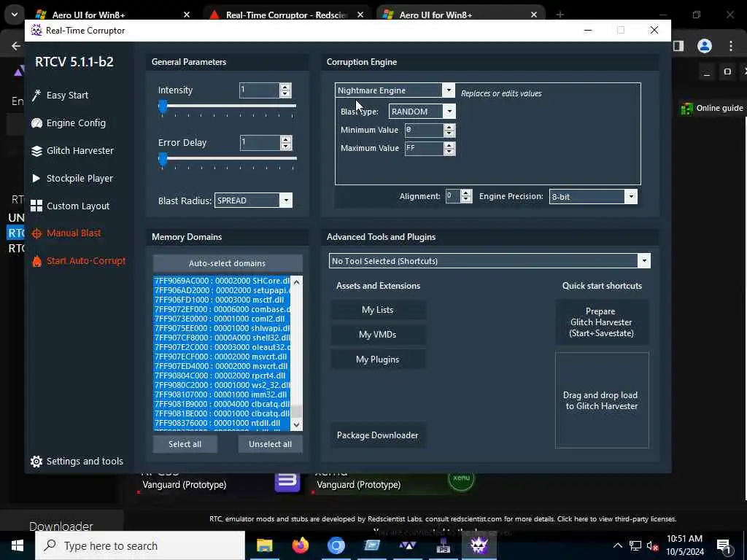Open the notification center icon
Screen dimensions: 747x560
coord(724,545)
